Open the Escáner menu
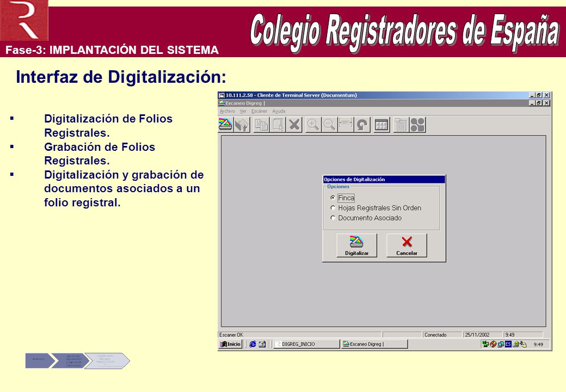The image size is (566, 392). (259, 111)
